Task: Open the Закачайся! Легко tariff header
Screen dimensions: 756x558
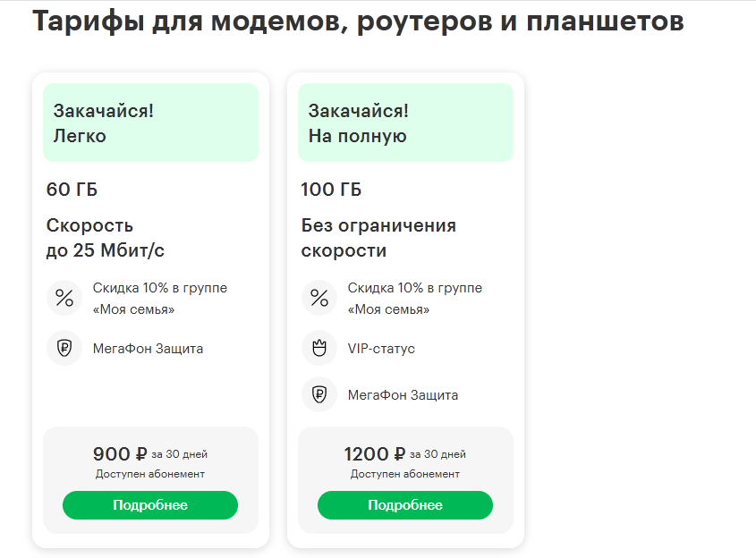Action: [150, 123]
